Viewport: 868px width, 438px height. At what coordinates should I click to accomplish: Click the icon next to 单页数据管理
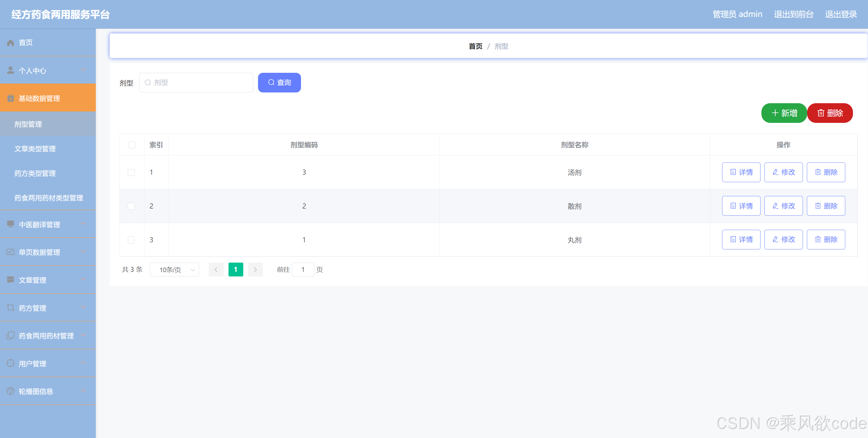(10, 252)
